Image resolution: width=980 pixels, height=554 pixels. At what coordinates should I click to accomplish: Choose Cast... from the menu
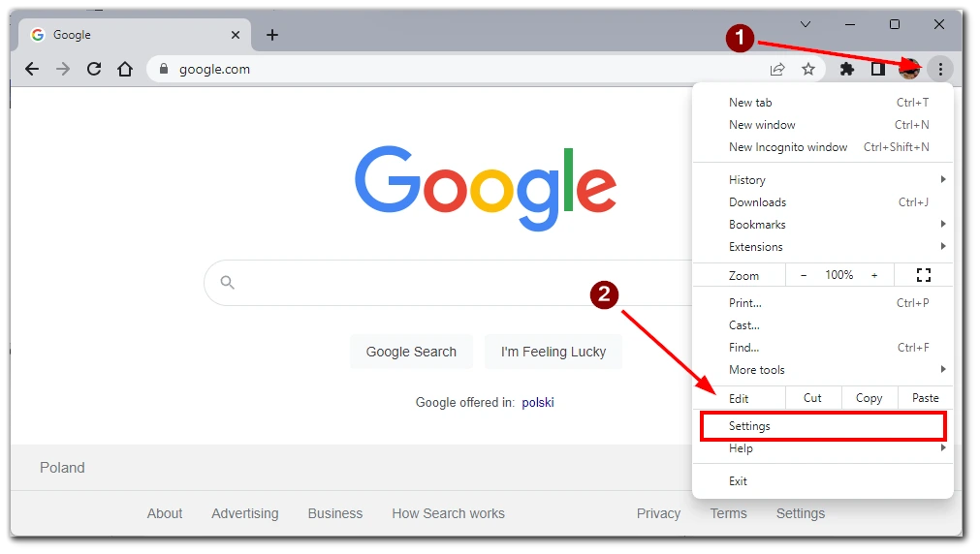click(x=823, y=325)
